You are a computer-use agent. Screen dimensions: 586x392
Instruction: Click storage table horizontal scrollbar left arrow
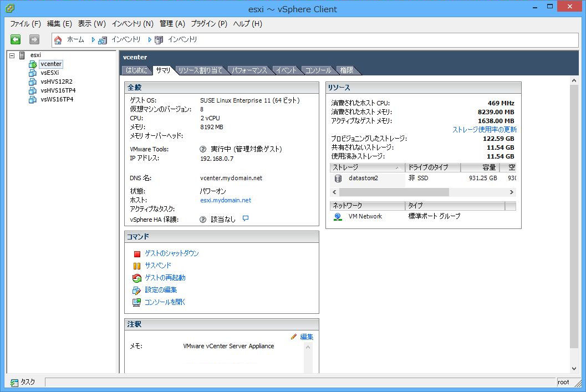(x=334, y=192)
